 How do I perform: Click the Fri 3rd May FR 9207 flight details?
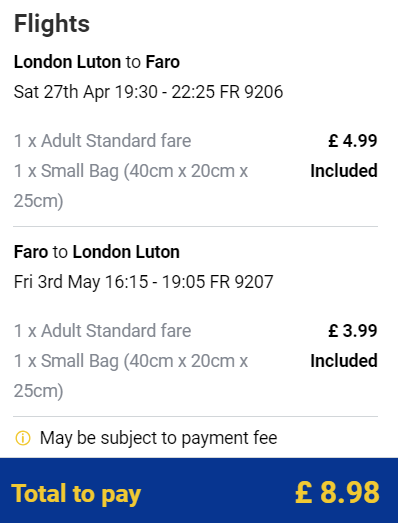pyautogui.click(x=143, y=282)
